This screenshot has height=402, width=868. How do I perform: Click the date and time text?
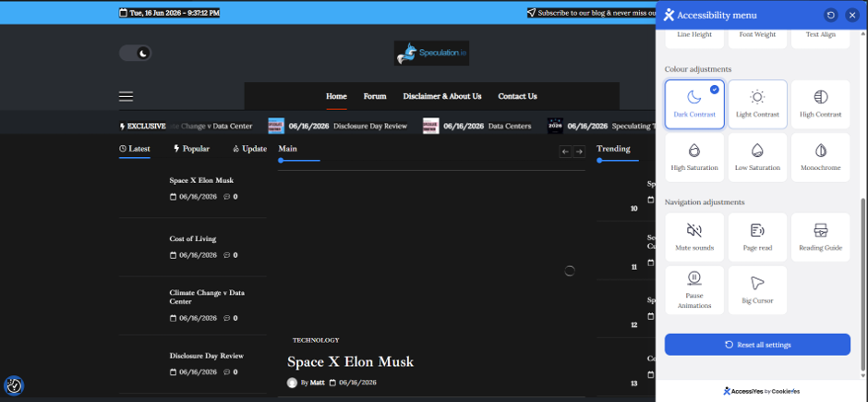(x=169, y=13)
